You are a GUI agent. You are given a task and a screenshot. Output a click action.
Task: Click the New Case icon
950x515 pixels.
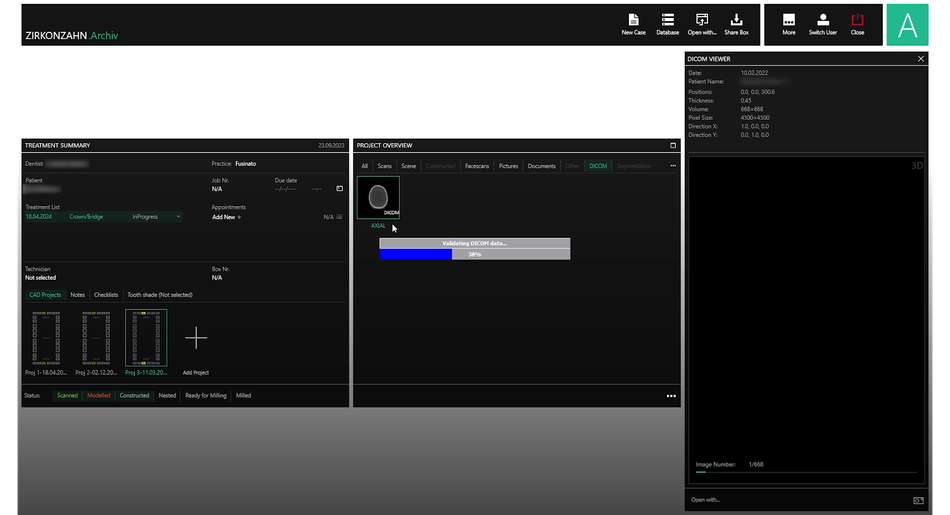click(633, 24)
